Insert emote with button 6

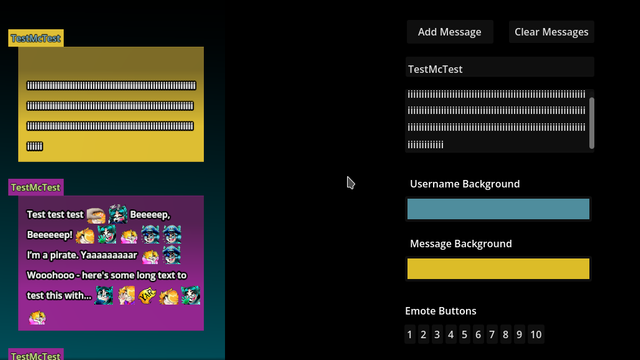pyautogui.click(x=478, y=335)
